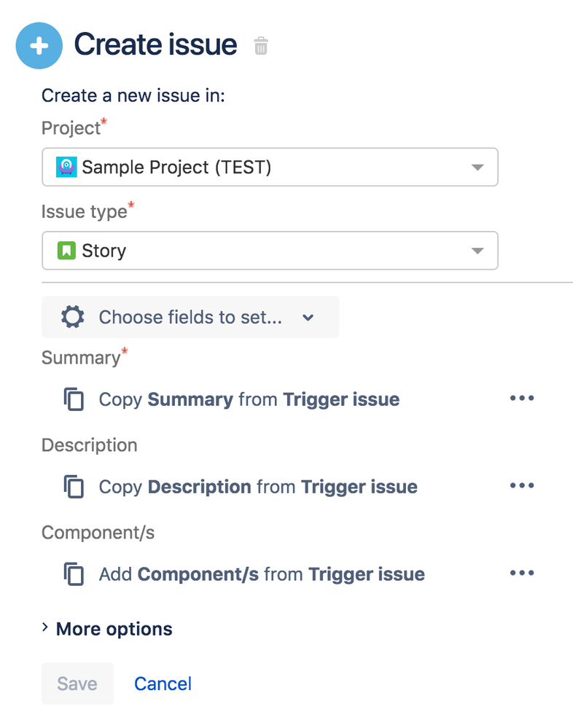
Task: Open the Component/s field options menu
Action: [522, 574]
